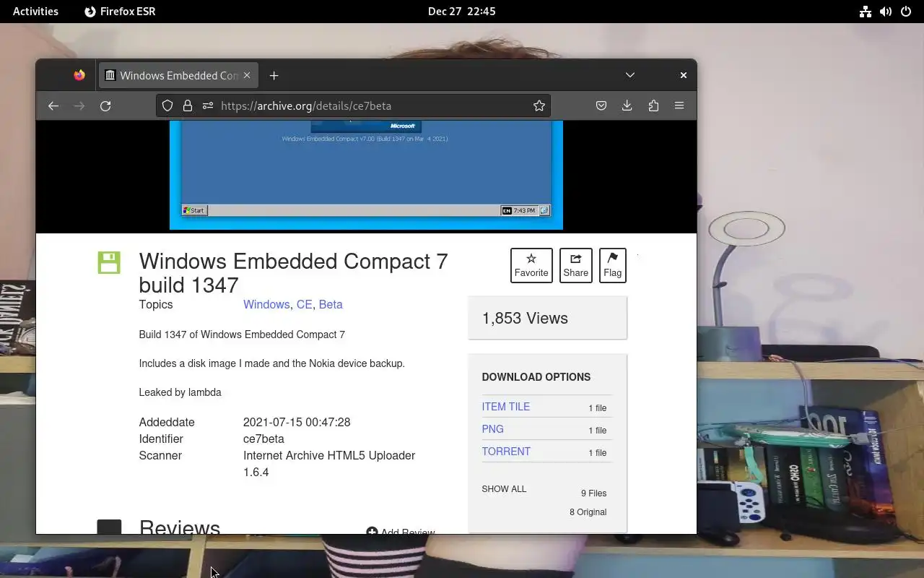Open the GNOME Activities overview
The width and height of the screenshot is (924, 578).
tap(35, 12)
